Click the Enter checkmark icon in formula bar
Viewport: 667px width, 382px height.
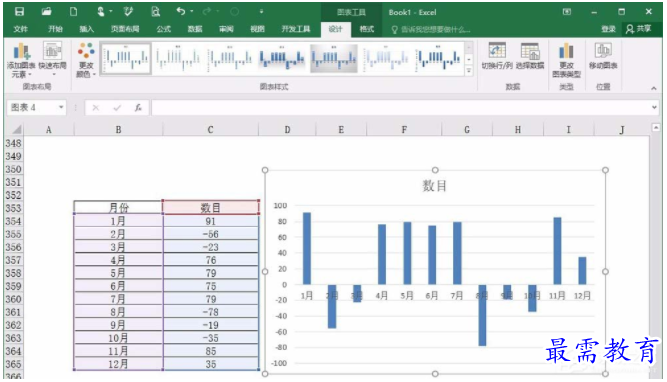point(117,108)
